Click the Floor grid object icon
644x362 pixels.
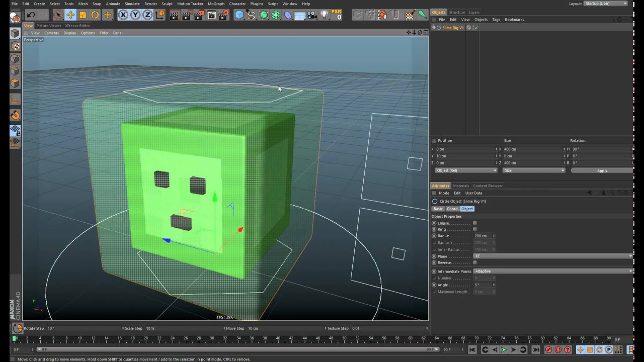coord(300,15)
